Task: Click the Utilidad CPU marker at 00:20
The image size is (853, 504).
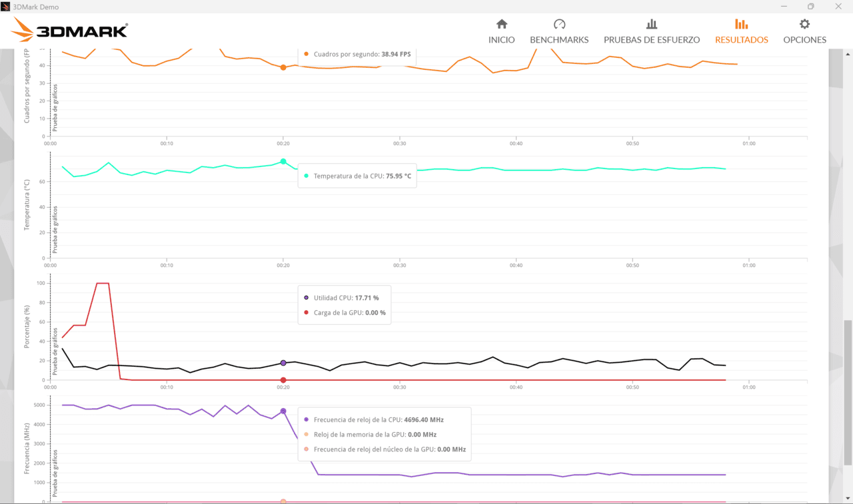Action: pos(283,363)
